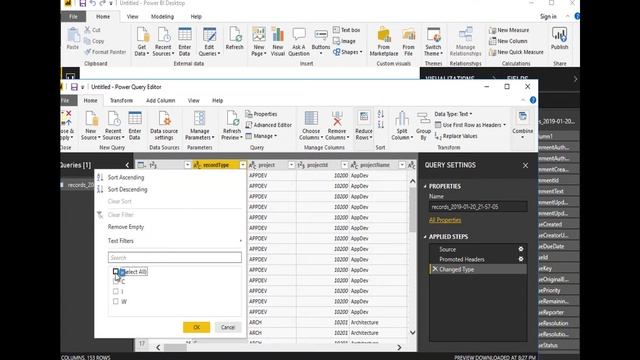Click New Source in Power Query Editor

point(91,125)
